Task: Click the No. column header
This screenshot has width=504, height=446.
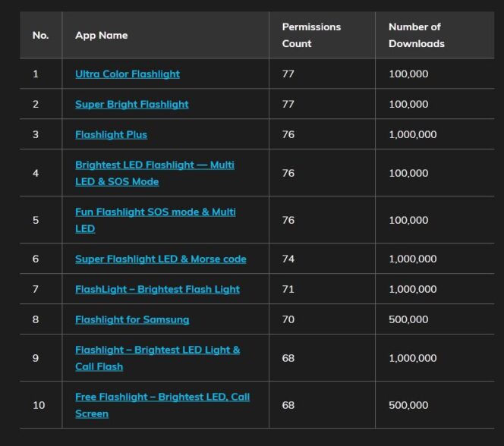Action: pyautogui.click(x=40, y=36)
